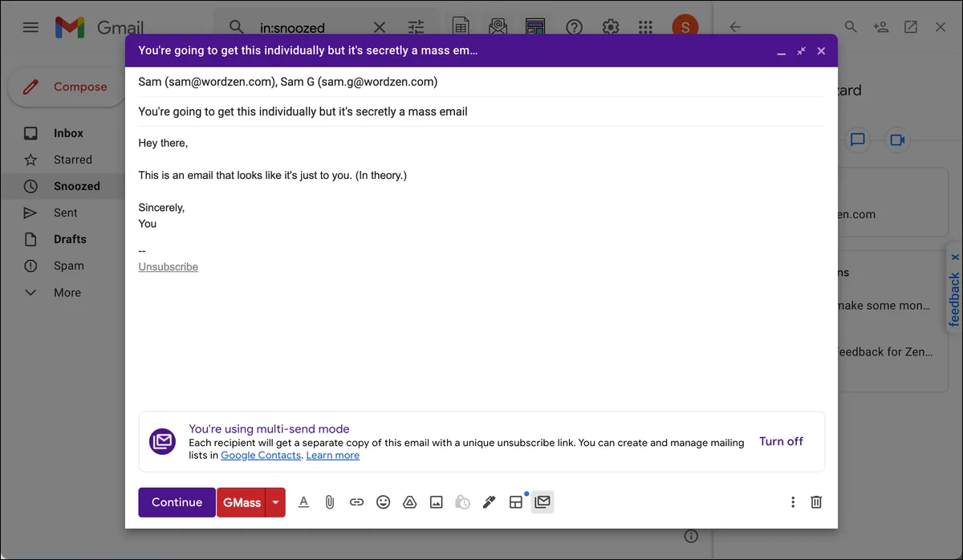Click the "You're using multi-send mode" heading

[x=269, y=429]
